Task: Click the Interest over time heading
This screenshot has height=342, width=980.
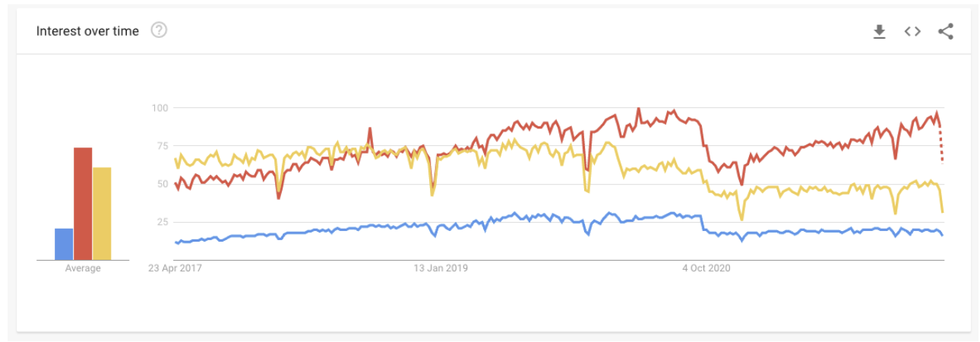Action: (87, 31)
